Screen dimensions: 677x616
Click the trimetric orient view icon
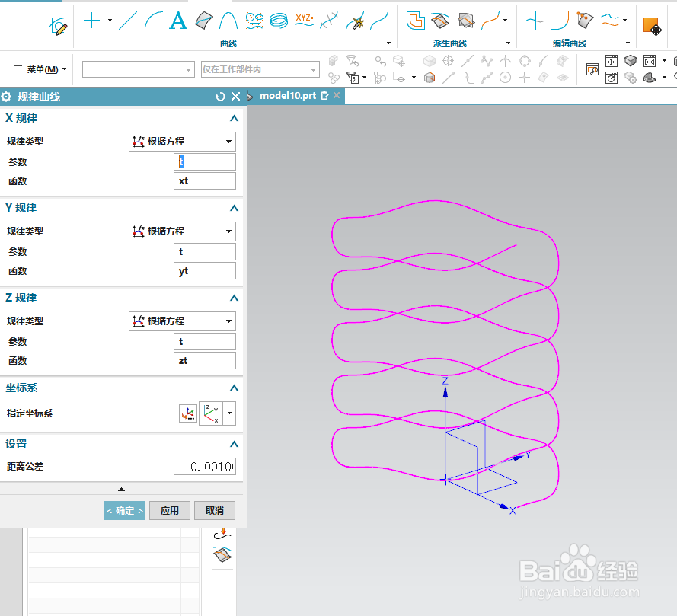coord(650,78)
